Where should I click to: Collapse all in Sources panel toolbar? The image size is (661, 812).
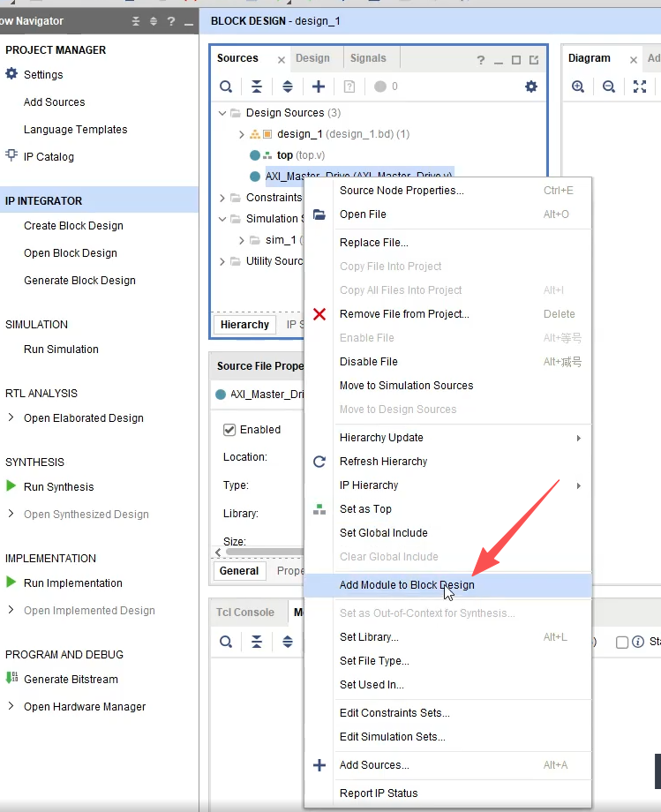coord(256,86)
